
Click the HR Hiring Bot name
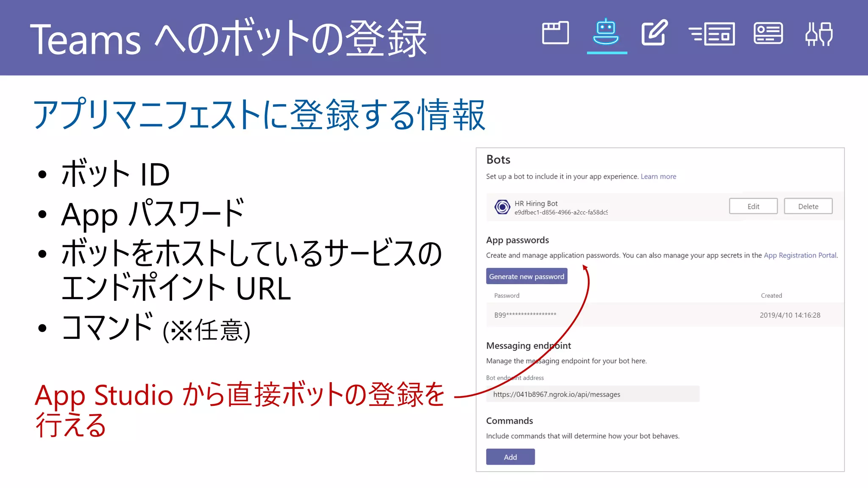point(536,203)
